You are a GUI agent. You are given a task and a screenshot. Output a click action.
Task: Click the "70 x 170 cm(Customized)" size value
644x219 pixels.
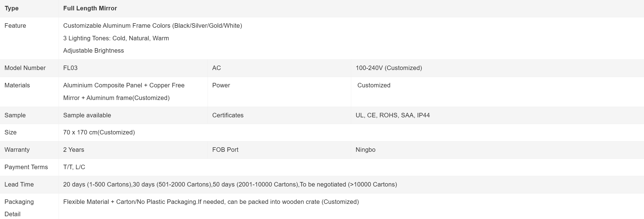point(99,132)
